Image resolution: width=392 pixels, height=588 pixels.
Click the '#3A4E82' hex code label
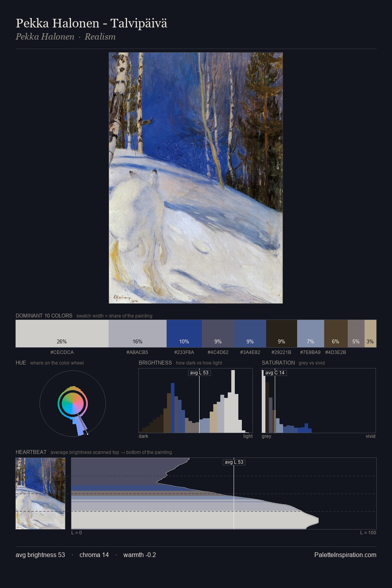[250, 352]
